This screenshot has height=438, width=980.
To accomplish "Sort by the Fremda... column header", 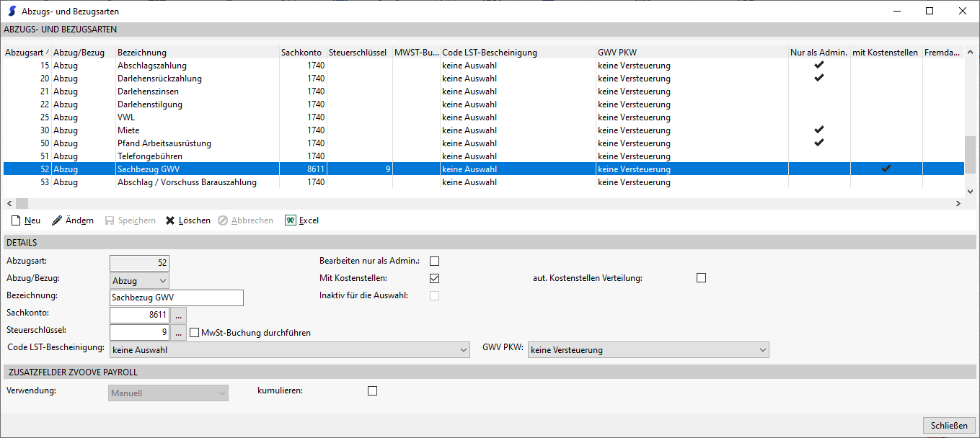I will [943, 53].
